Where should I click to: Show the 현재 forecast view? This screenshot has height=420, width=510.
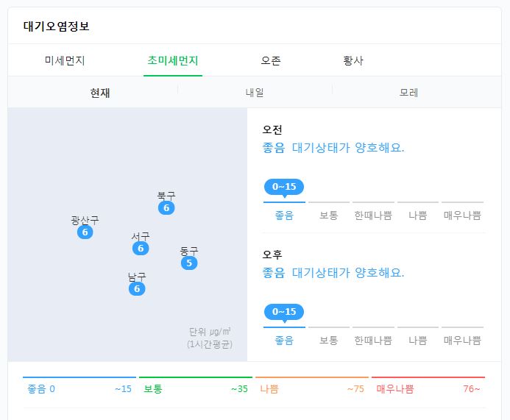pyautogui.click(x=100, y=93)
